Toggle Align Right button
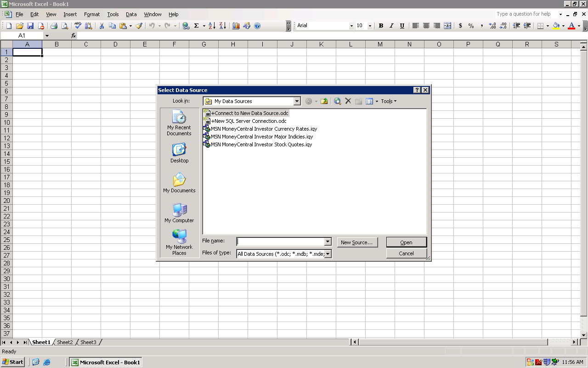588x368 pixels. [436, 26]
